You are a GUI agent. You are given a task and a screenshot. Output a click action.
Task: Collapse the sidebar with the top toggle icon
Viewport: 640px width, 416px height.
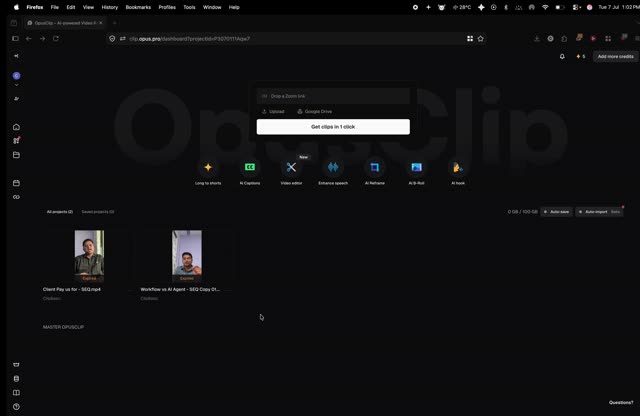16,56
